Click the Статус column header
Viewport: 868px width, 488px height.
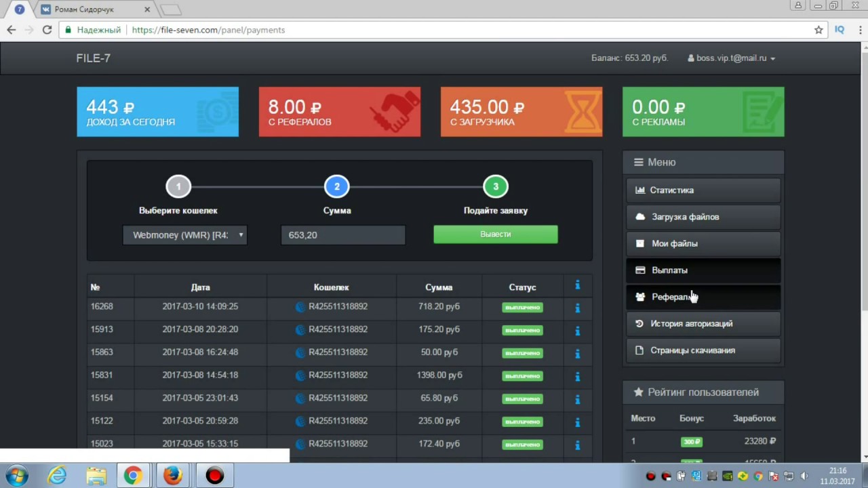[522, 287]
